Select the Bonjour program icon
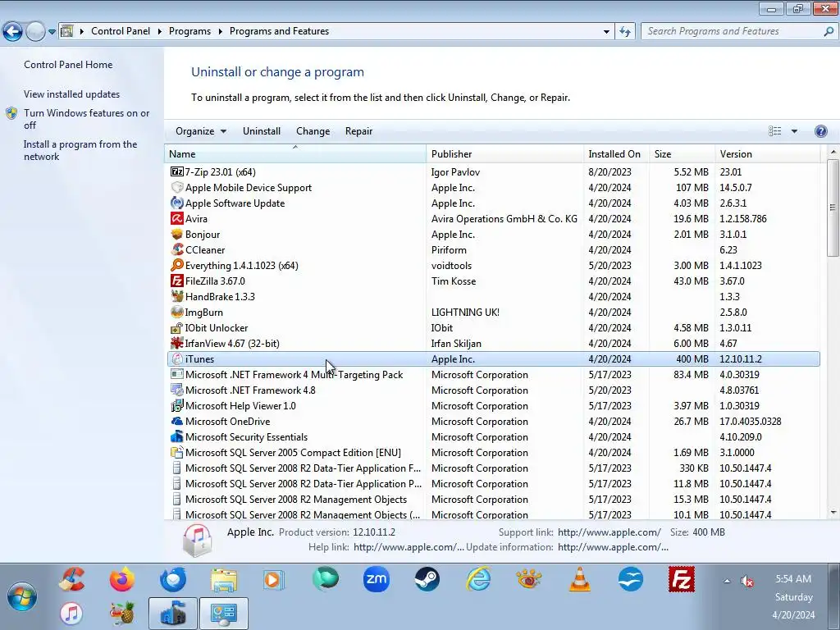Viewport: 840px width, 630px height. [177, 234]
